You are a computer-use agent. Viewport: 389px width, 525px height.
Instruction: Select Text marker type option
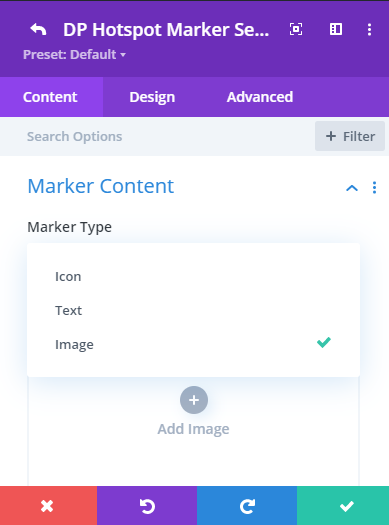click(x=193, y=310)
